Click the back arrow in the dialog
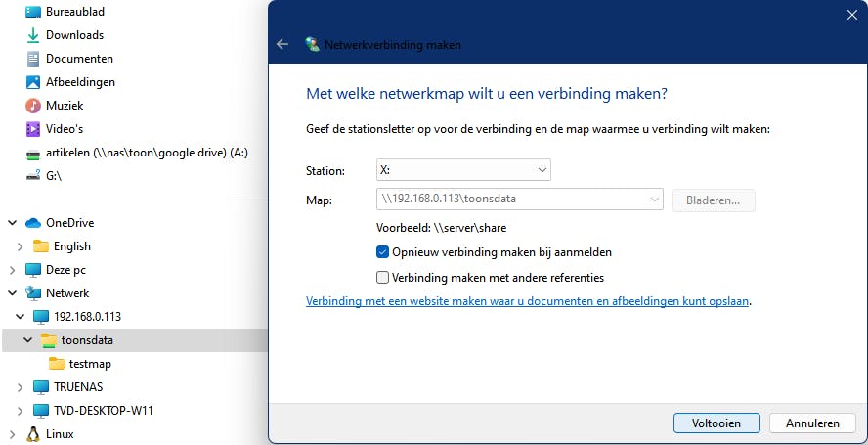 pyautogui.click(x=282, y=44)
